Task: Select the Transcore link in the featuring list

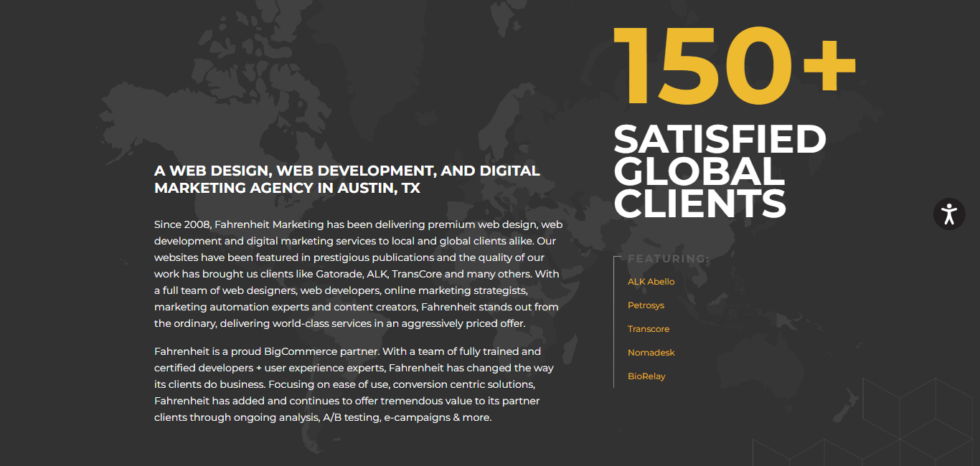Action: (x=648, y=329)
